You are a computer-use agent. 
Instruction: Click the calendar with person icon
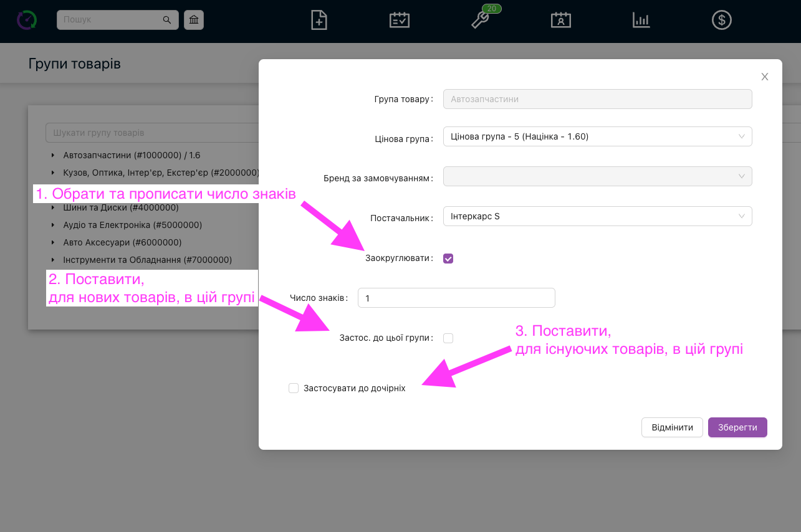click(x=561, y=20)
